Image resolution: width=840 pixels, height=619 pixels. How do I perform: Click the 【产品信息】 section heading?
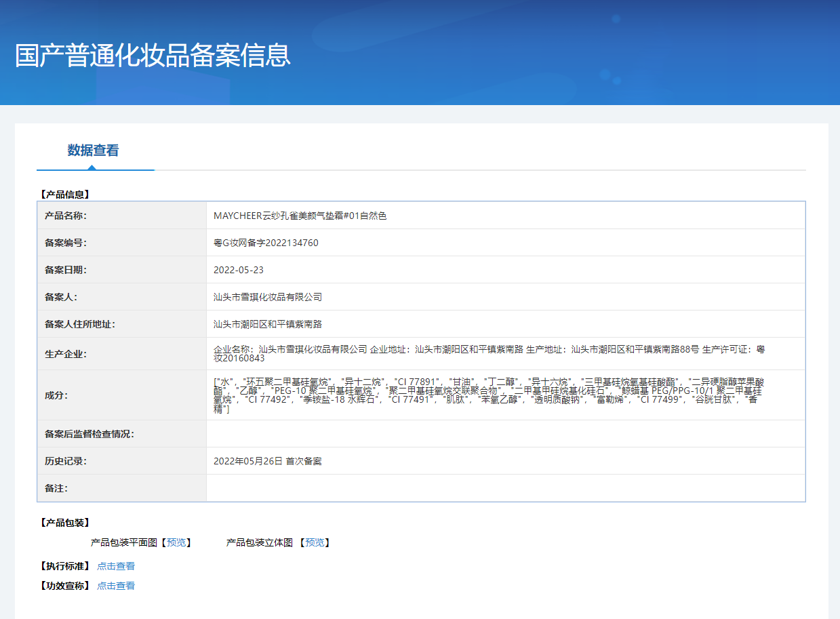pos(63,193)
